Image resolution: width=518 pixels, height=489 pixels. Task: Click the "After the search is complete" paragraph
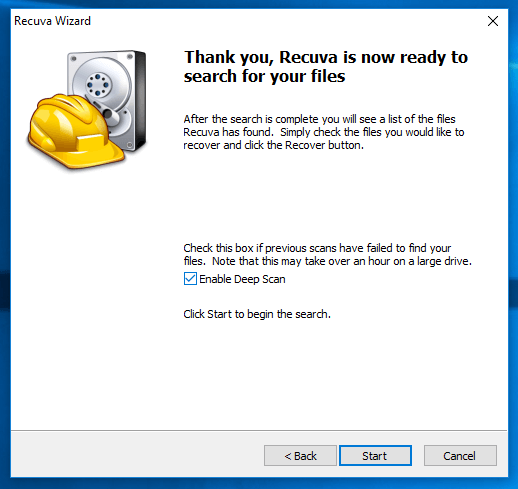pyautogui.click(x=324, y=132)
